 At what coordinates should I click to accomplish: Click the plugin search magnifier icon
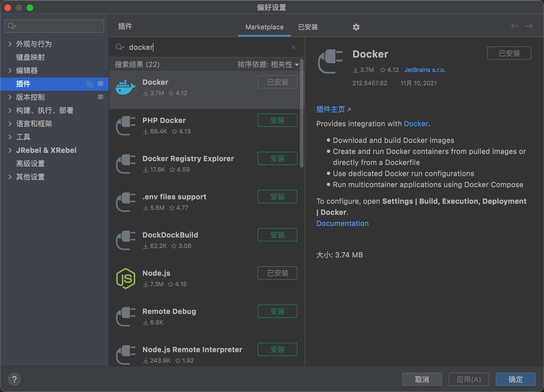click(x=120, y=47)
